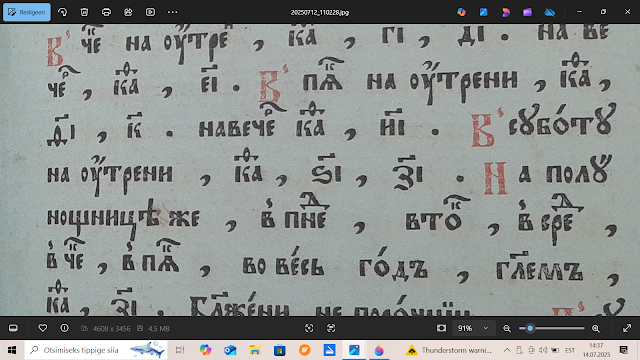Viewport: 640px width, 360px height.
Task: Delete the photo using the trash icon
Action: pos(84,12)
